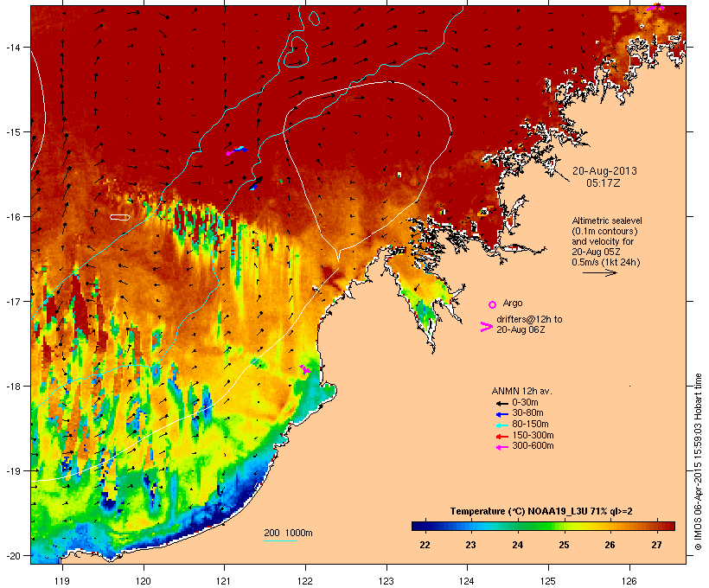
Task: Click the black 0-30m arrow legend icon
Action: tap(501, 404)
